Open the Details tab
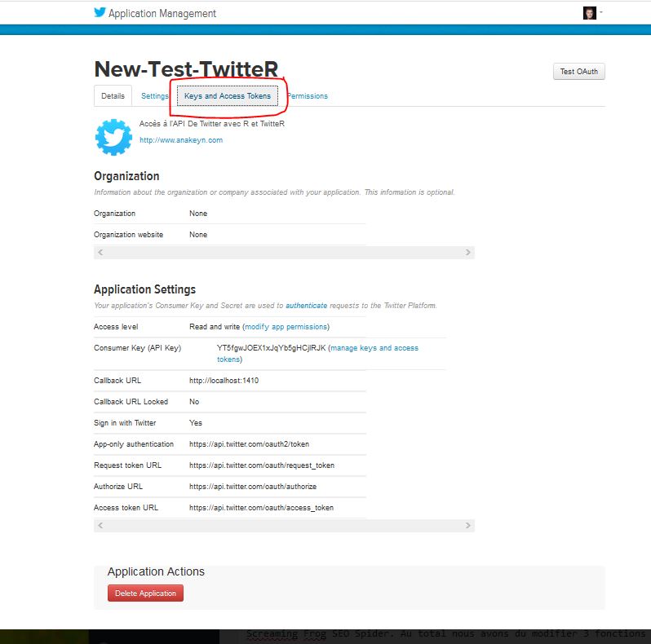Image resolution: width=651 pixels, height=644 pixels. click(113, 96)
